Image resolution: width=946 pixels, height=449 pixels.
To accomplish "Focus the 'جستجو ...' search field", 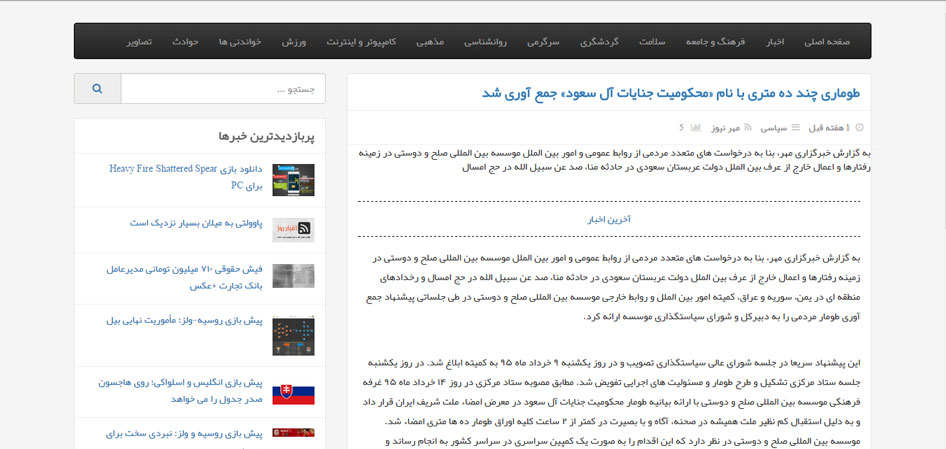I will tap(223, 89).
